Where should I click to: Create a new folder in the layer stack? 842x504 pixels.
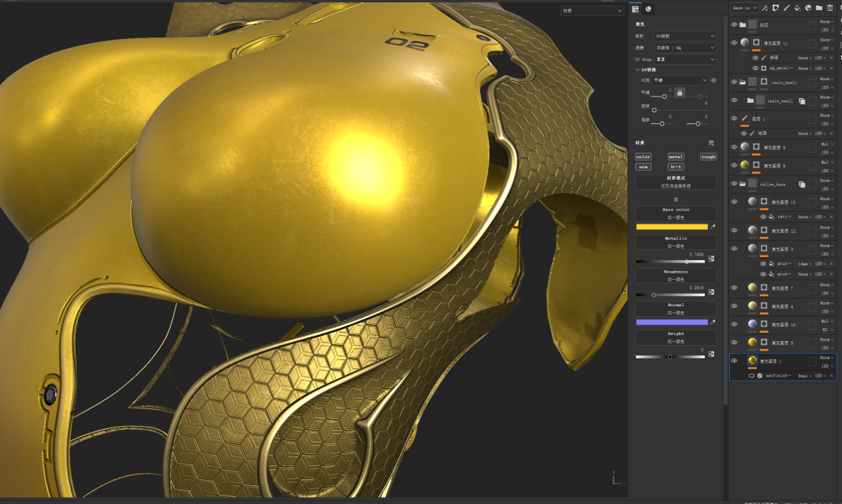pyautogui.click(x=819, y=8)
